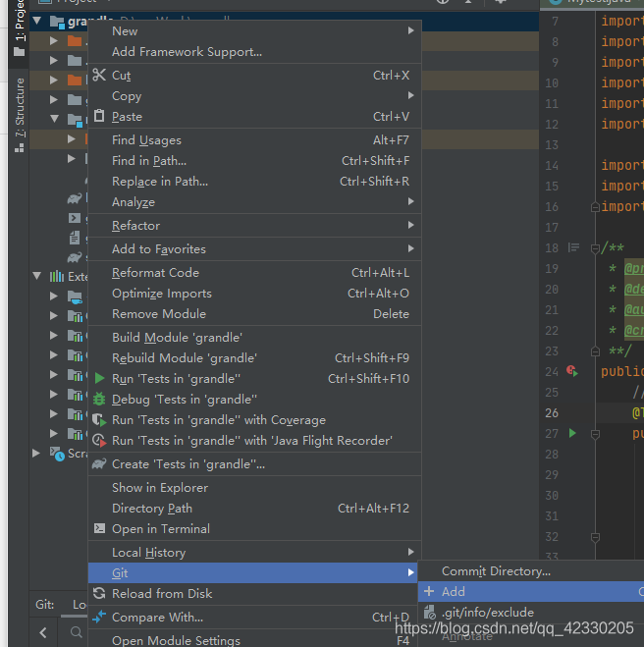The image size is (644, 647).
Task: Select Find in Path...
Action: 254,161
